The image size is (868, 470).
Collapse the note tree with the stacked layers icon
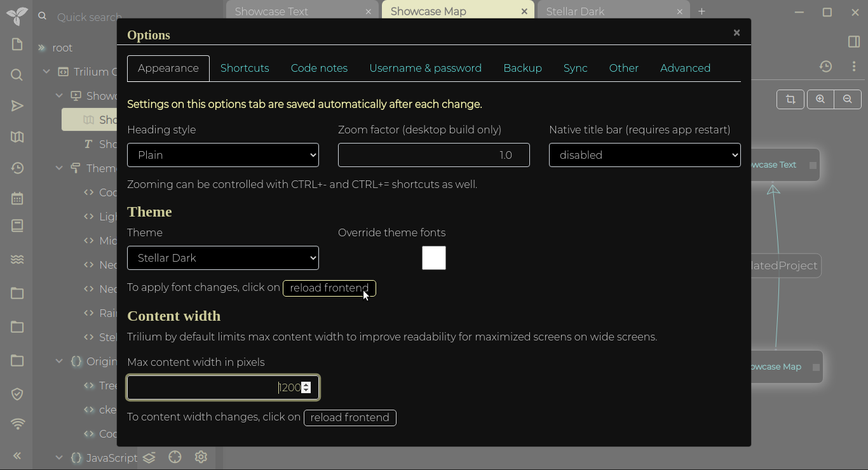(149, 457)
